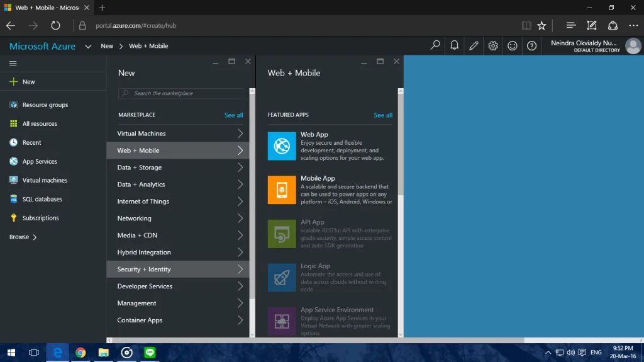The image size is (644, 362).
Task: Refresh the browser page
Action: 55,26
